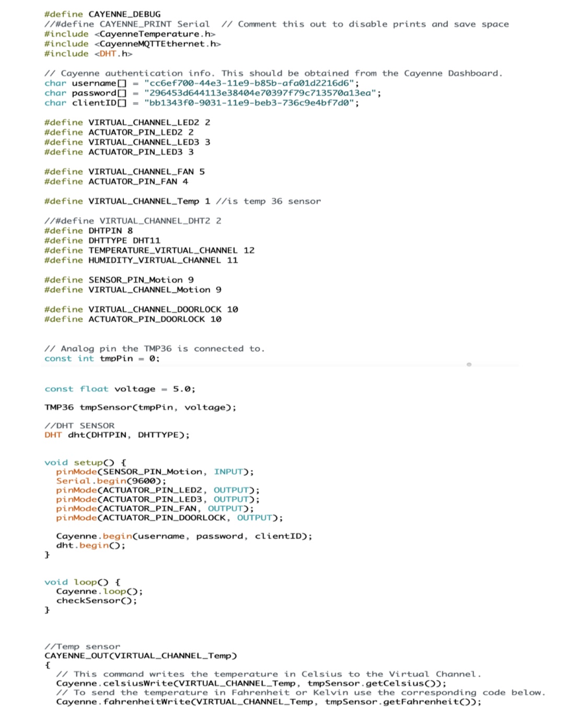588x707 pixels.
Task: Click '#define ACTUATOR_PIN_DOORLOCK 10' line
Action: [133, 320]
